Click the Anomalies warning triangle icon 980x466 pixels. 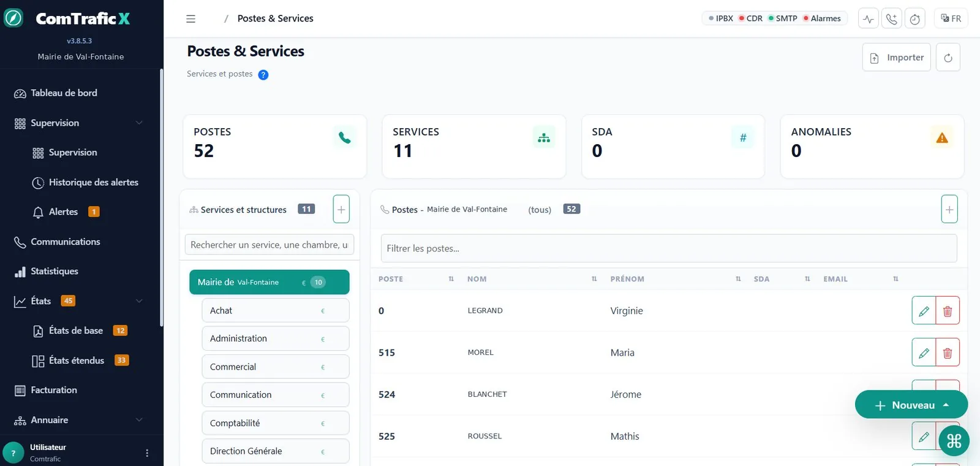pyautogui.click(x=942, y=138)
